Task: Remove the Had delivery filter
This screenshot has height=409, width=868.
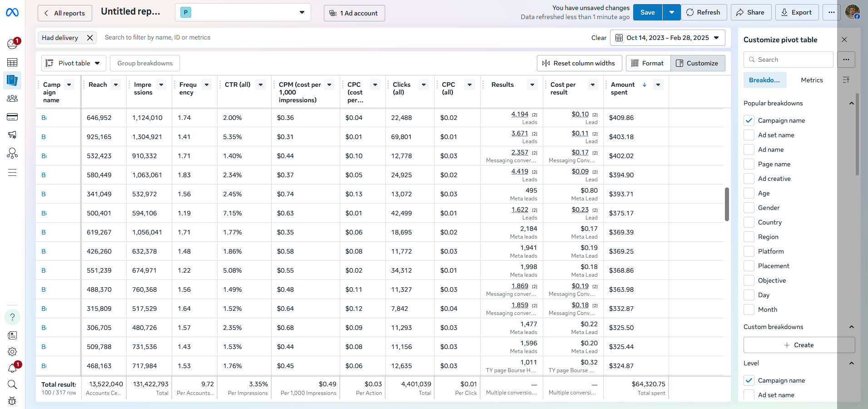Action: click(90, 38)
